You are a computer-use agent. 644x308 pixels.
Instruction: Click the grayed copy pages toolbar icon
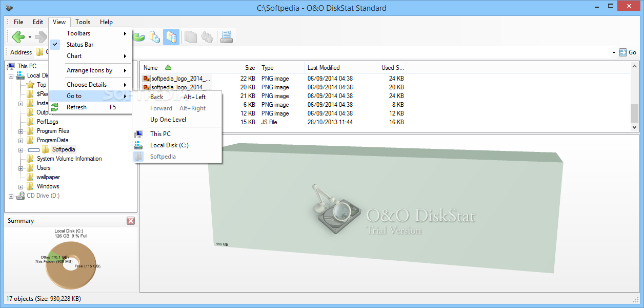[x=191, y=37]
